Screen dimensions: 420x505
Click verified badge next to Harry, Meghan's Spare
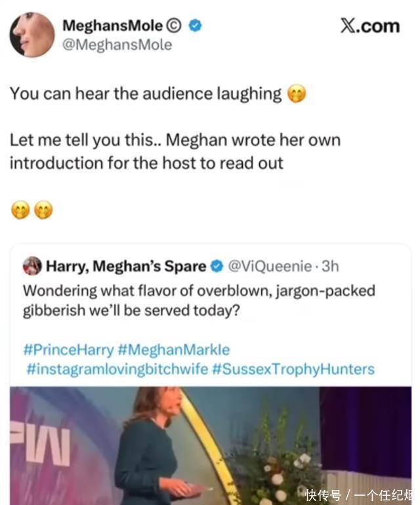click(x=216, y=266)
